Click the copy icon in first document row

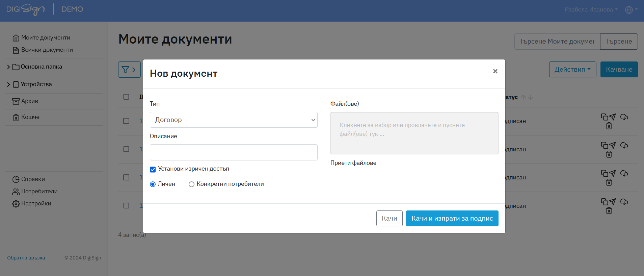tap(605, 117)
